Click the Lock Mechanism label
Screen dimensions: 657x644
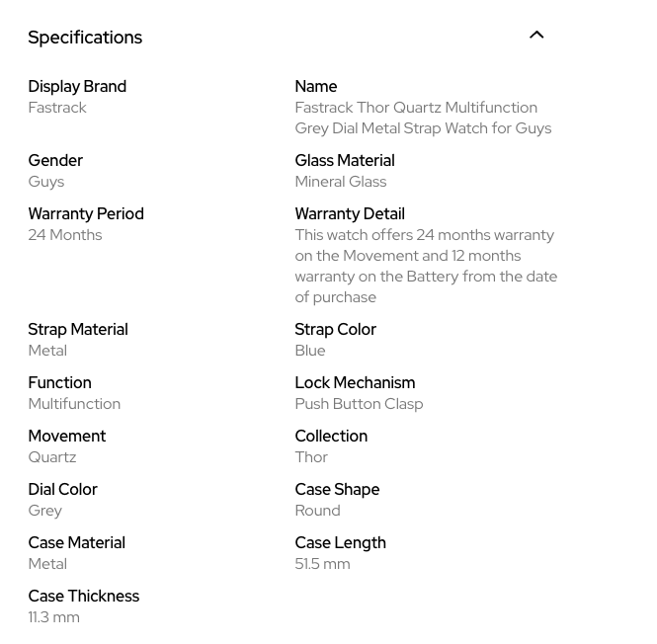(x=355, y=383)
